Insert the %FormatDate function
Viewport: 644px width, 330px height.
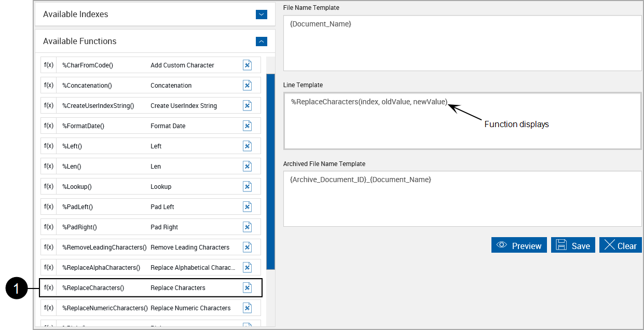[x=248, y=126]
